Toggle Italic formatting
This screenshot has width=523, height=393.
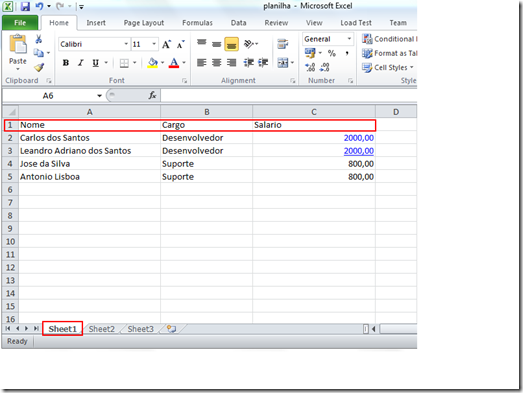point(80,63)
